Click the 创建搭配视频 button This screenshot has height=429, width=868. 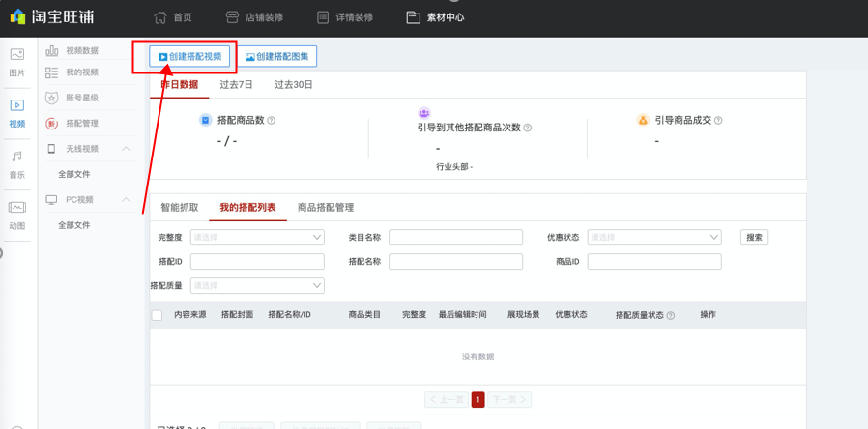[x=189, y=57]
